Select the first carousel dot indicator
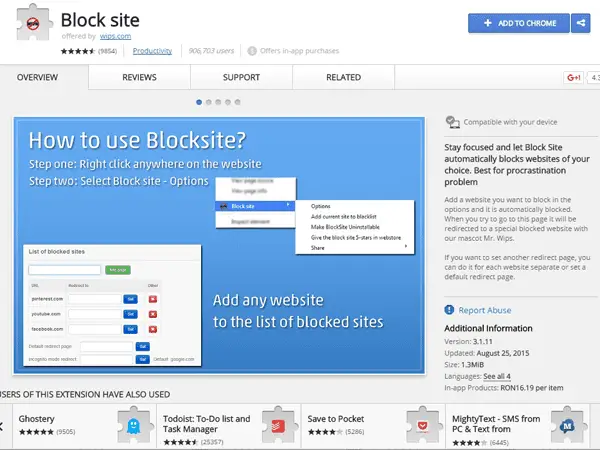Screen dimensions: 600x450 pyautogui.click(x=199, y=102)
